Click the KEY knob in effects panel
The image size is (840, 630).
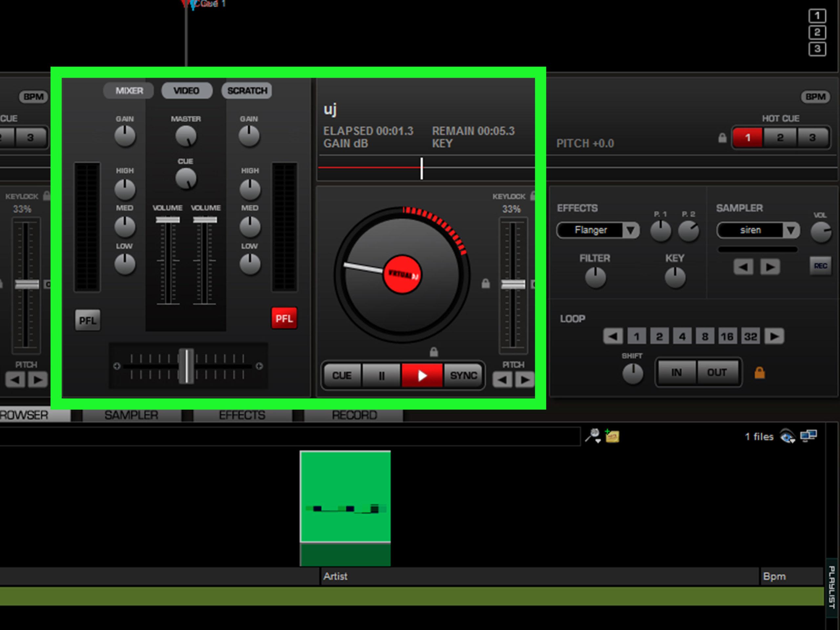click(x=675, y=277)
